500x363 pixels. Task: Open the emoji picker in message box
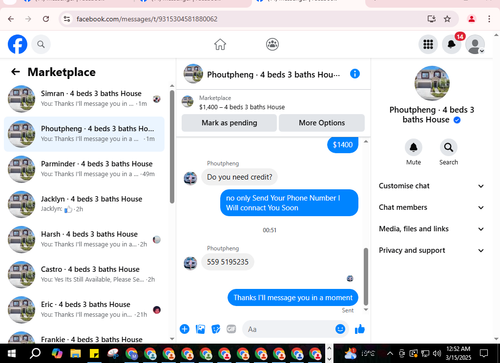(x=340, y=329)
